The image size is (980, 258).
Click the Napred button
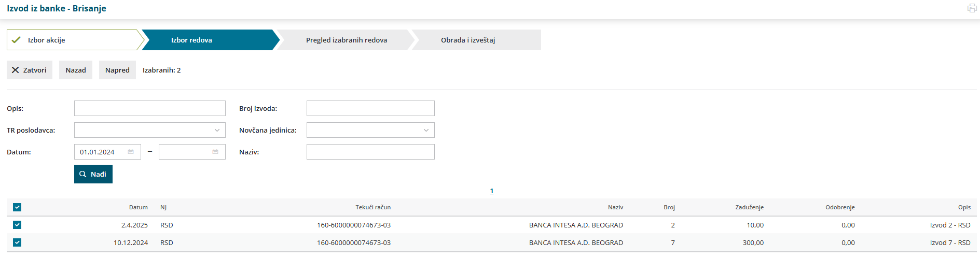117,70
